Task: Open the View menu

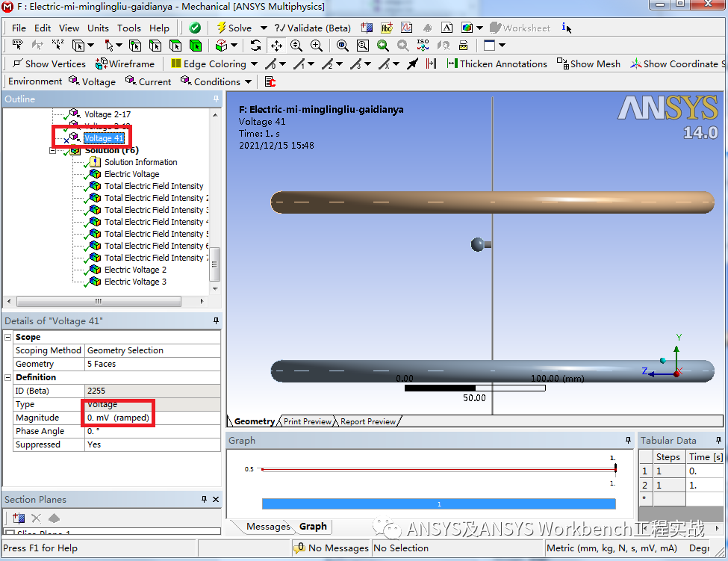Action: (69, 28)
